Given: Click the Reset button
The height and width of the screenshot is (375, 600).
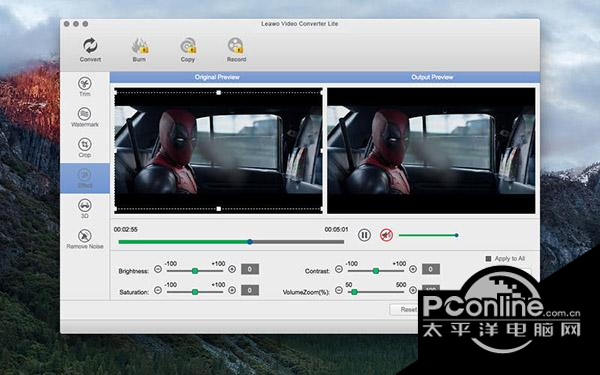Looking at the screenshot, I should click(x=404, y=310).
